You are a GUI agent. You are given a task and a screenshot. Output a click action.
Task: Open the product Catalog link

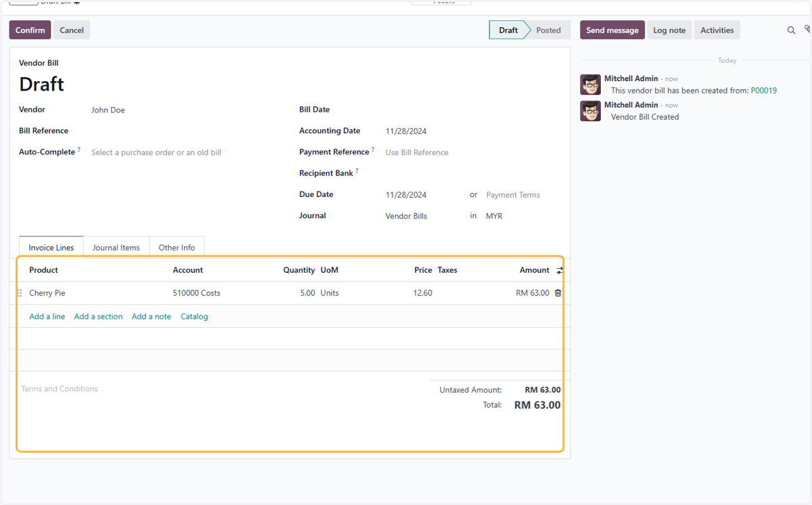pyautogui.click(x=194, y=316)
